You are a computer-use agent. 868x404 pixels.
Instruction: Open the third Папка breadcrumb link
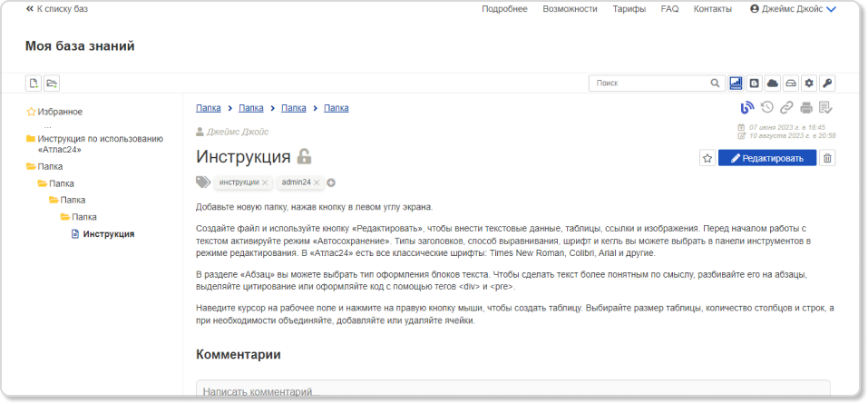tap(293, 108)
